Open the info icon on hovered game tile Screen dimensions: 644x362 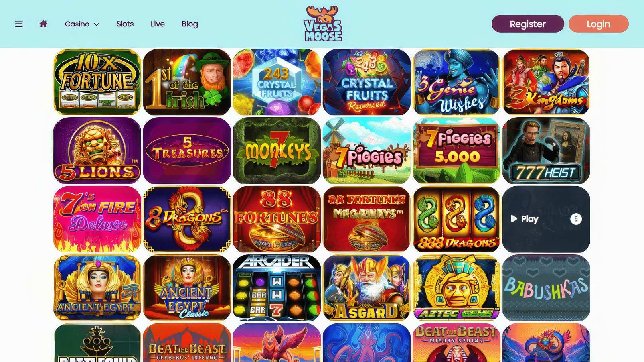[576, 219]
